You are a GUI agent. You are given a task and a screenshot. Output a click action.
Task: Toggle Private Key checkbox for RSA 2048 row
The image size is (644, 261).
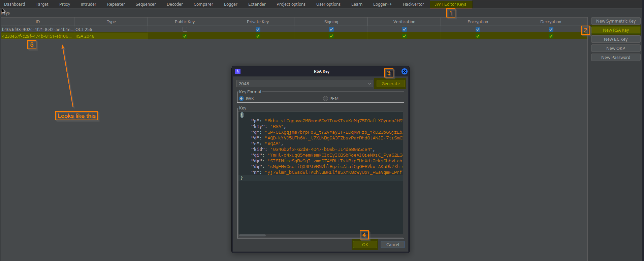click(x=258, y=36)
